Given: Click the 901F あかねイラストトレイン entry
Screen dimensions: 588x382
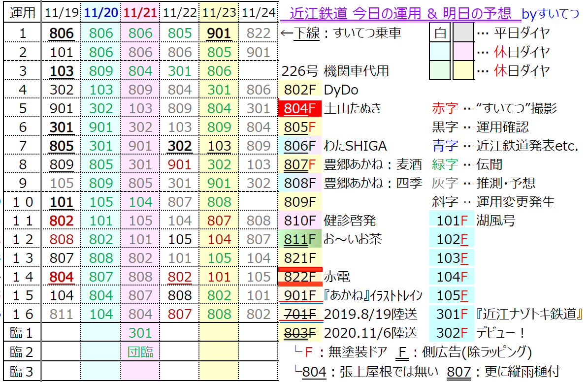Looking at the screenshot, I should point(351,295).
